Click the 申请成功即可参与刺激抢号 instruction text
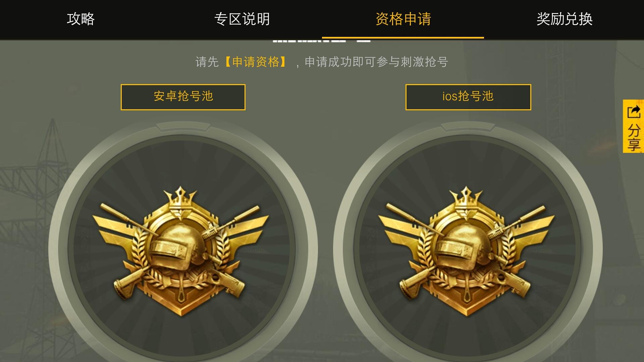 (x=376, y=62)
